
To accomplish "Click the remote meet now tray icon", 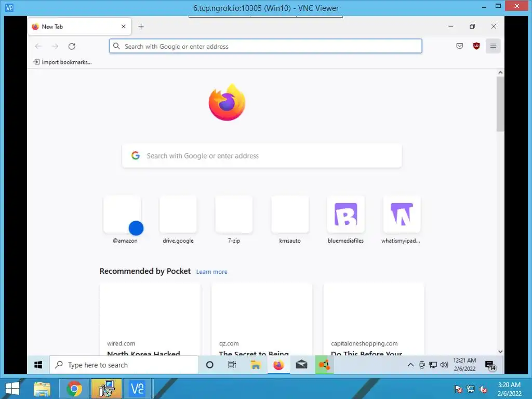I will [x=422, y=365].
